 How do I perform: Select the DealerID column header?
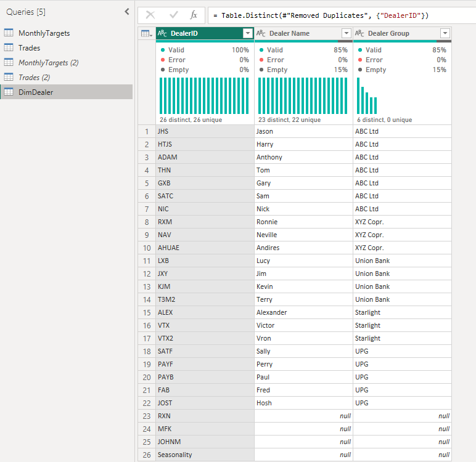[205, 33]
